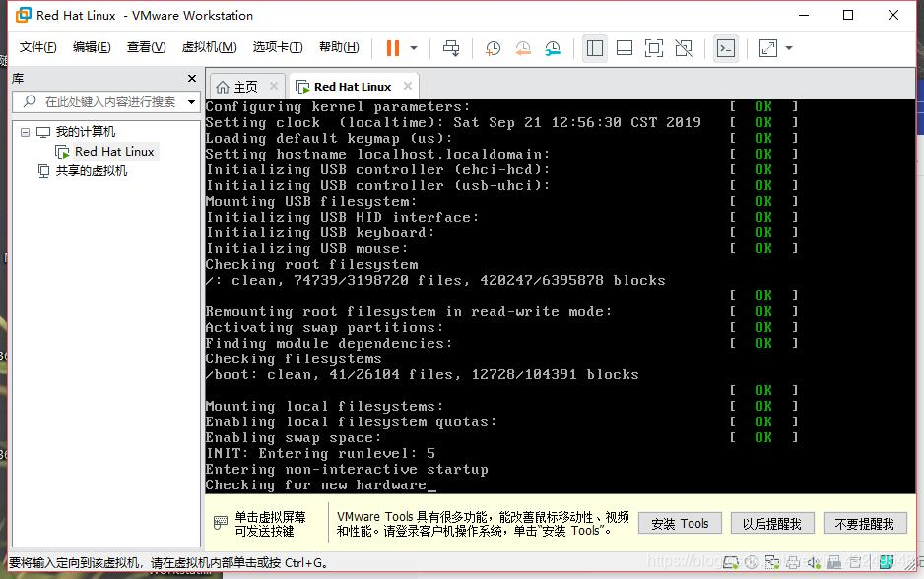Enter full screen mode icon
This screenshot has width=924, height=579.
click(653, 48)
